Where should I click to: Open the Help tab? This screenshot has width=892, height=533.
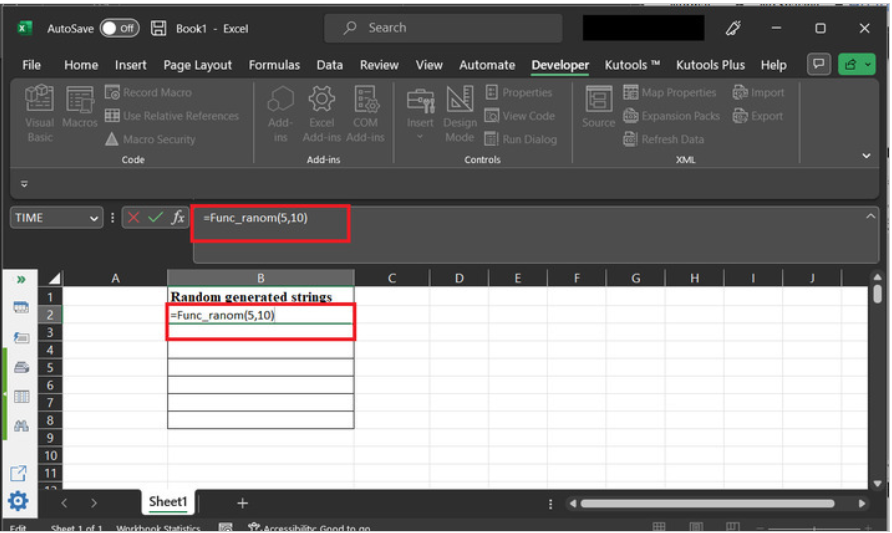pyautogui.click(x=774, y=65)
